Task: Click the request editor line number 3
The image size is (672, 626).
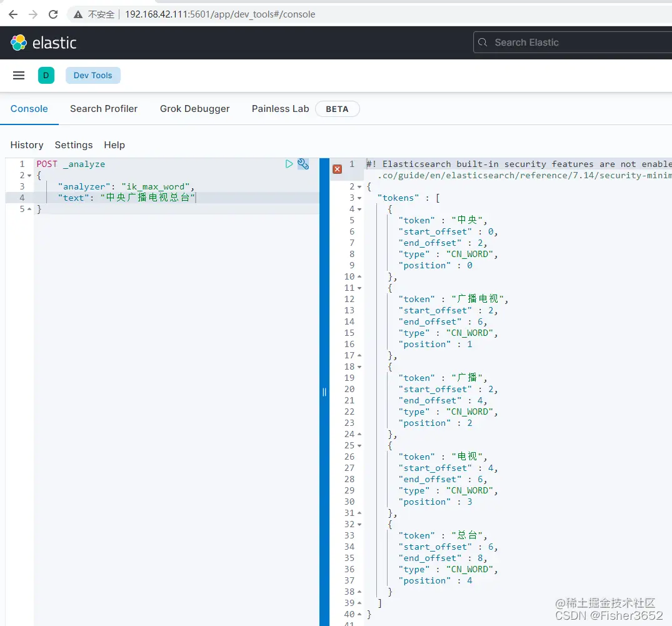Action: click(x=23, y=186)
